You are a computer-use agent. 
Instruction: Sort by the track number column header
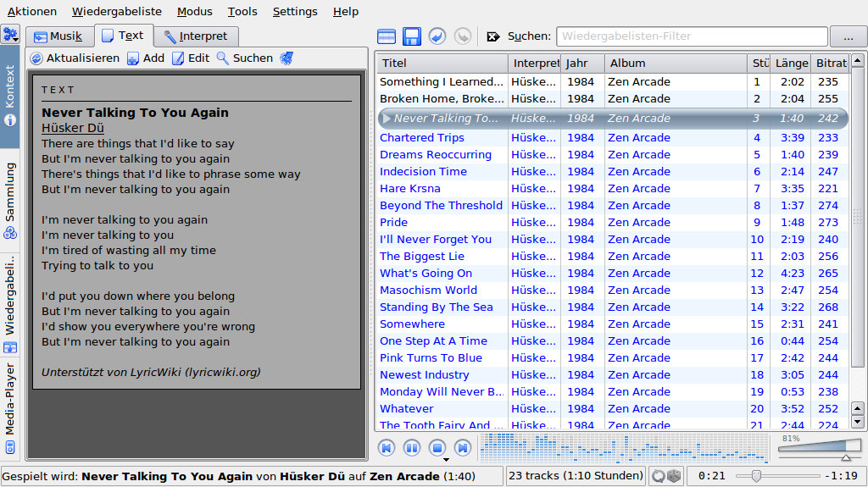click(x=759, y=63)
